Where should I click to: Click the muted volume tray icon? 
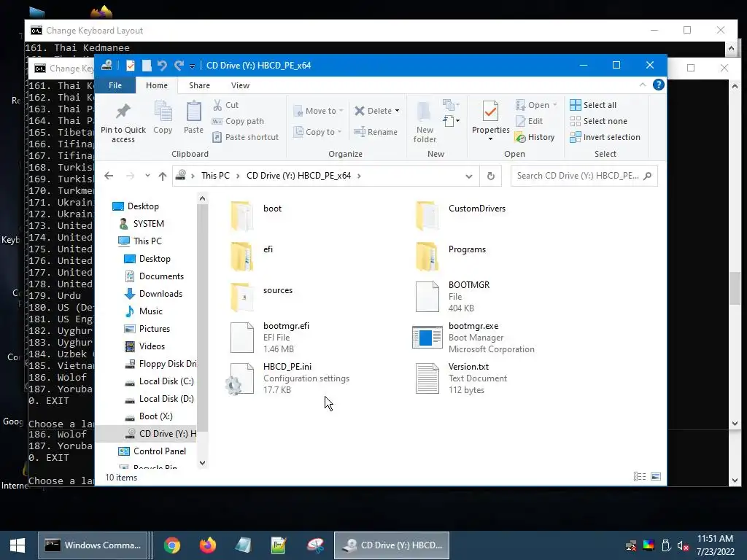683,545
